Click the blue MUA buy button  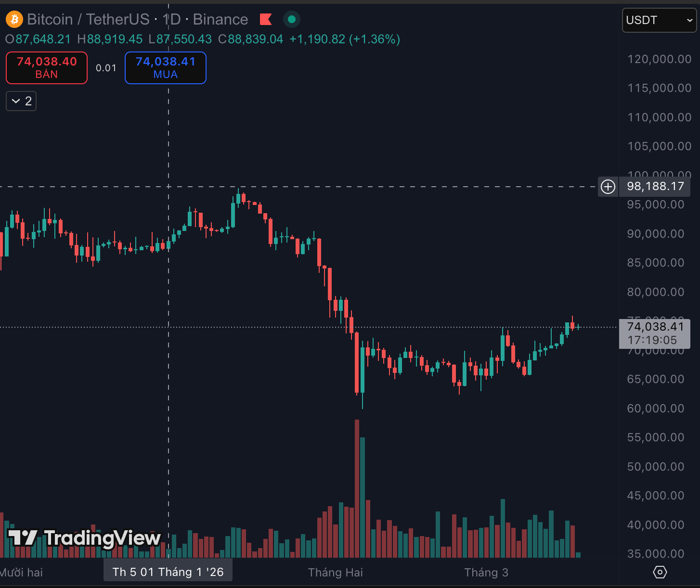[166, 67]
